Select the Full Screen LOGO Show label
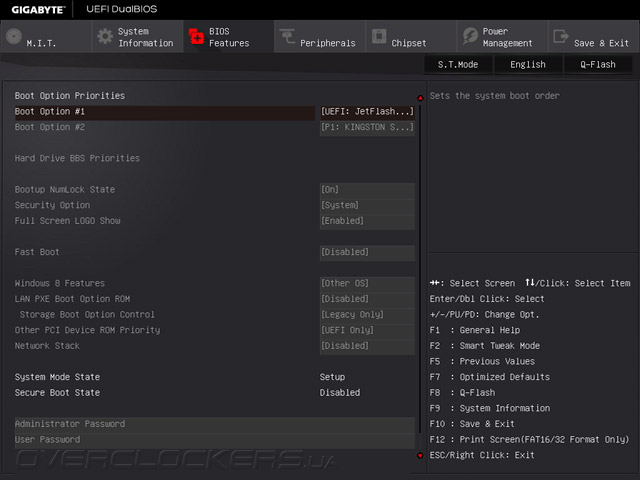 (x=67, y=221)
